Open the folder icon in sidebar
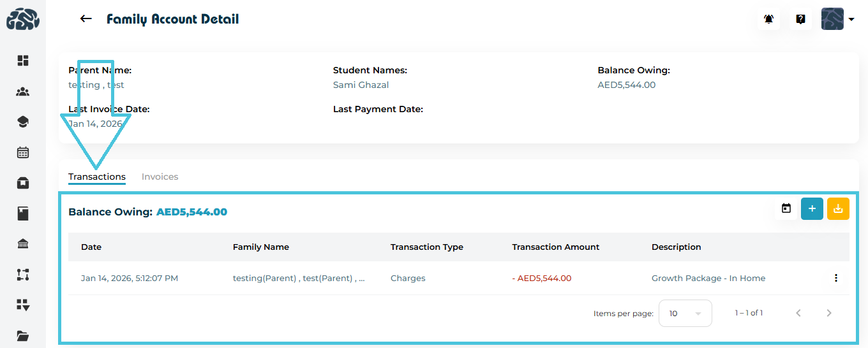 tap(23, 335)
